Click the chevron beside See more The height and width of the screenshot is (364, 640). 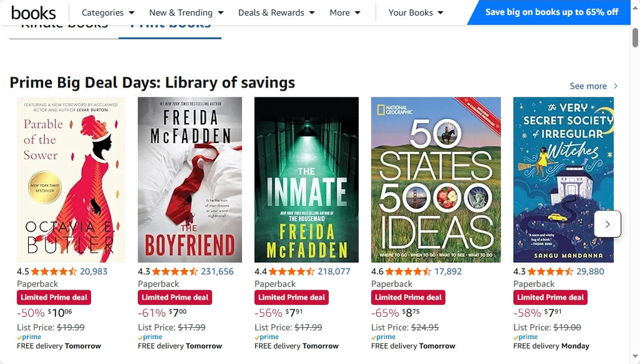coord(616,86)
